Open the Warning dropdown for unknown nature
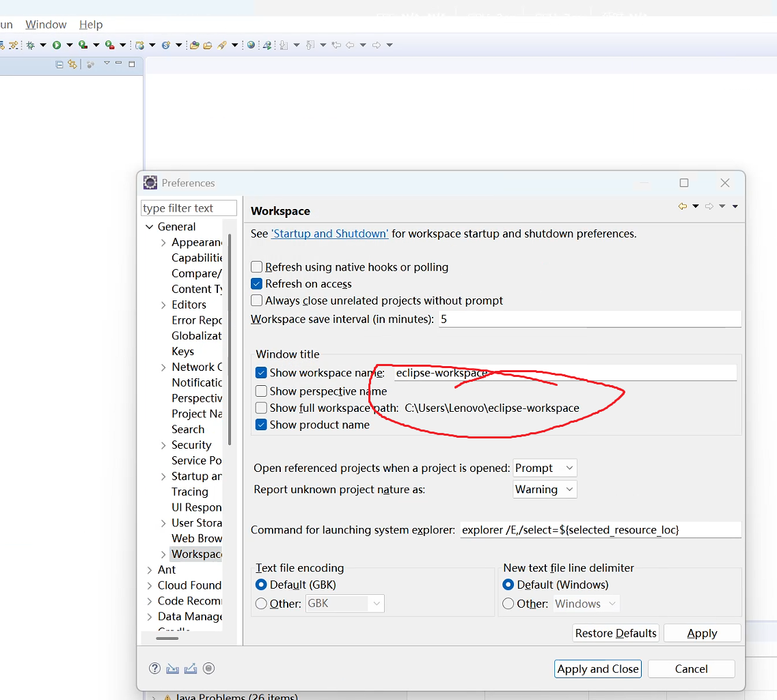The height and width of the screenshot is (700, 777). click(545, 490)
